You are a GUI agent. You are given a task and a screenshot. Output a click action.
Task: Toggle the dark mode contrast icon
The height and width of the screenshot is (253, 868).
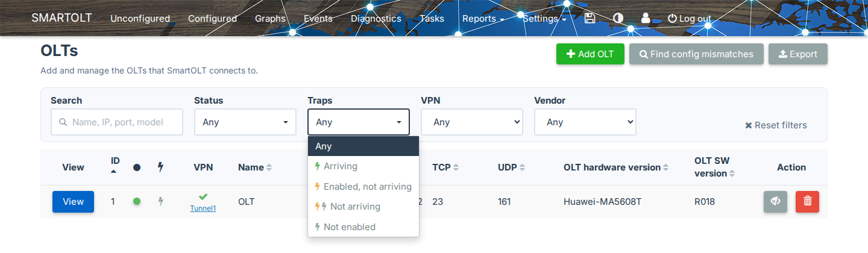618,18
